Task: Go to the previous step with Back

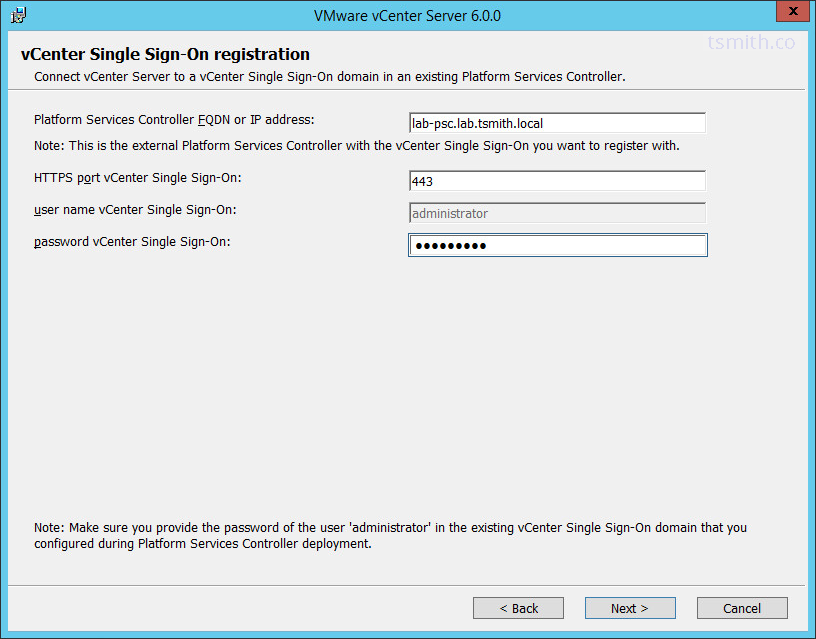Action: pos(518,608)
